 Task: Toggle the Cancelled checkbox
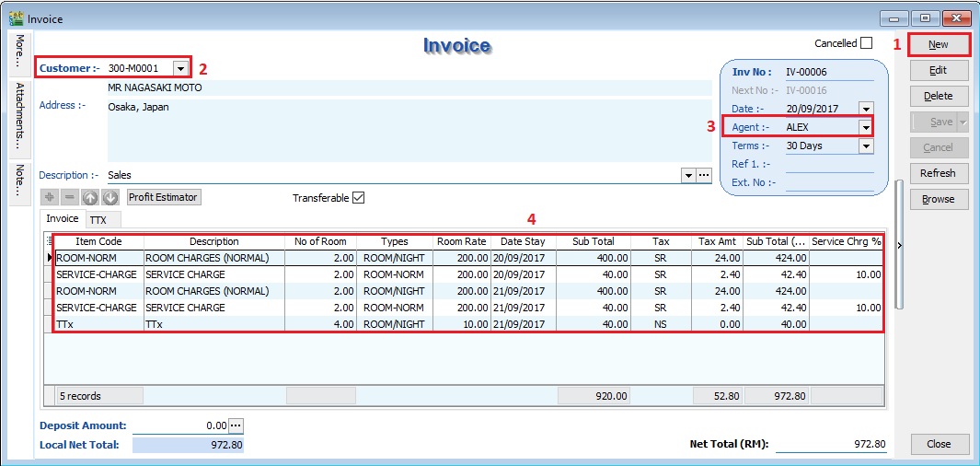click(x=866, y=43)
